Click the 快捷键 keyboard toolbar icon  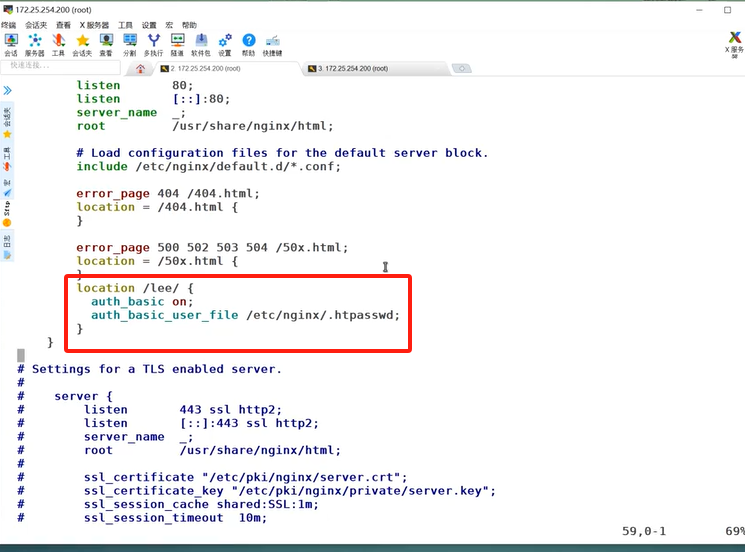pos(272,45)
